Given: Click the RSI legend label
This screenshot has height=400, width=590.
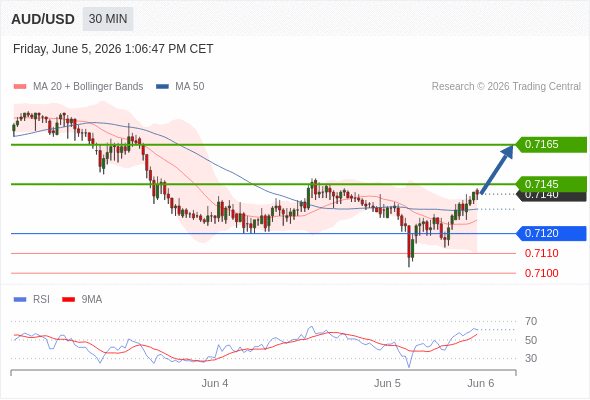Looking at the screenshot, I should 41,300.
